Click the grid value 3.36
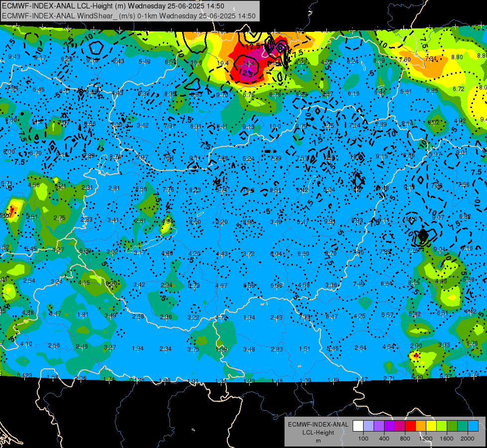 [331, 285]
